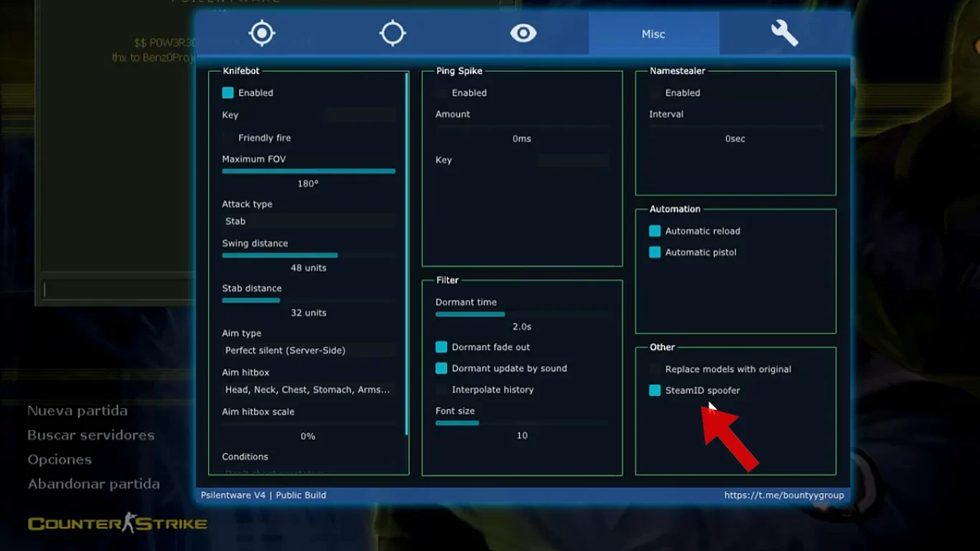980x551 pixels.
Task: Click the 'Conditions' label
Action: [245, 457]
